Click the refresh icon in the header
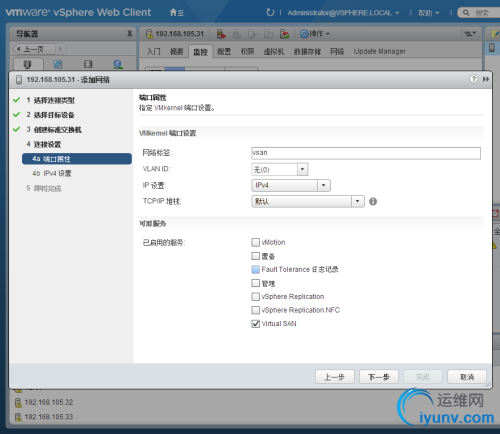Image resolution: width=500 pixels, height=434 pixels. [270, 12]
